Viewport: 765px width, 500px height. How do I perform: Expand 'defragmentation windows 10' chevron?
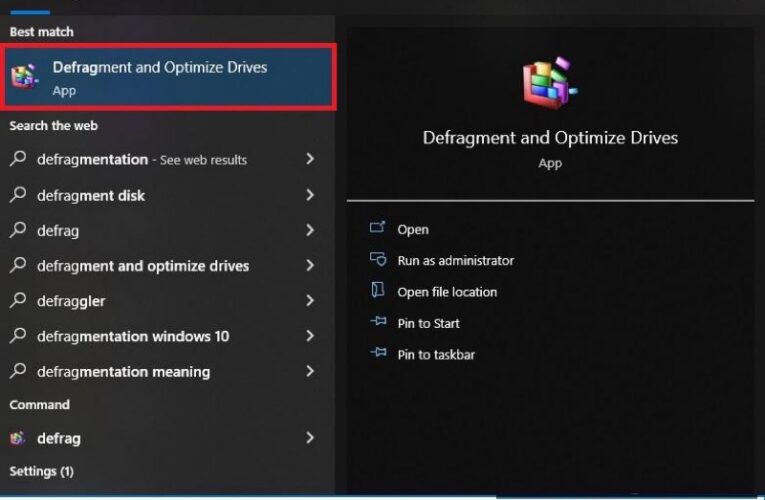point(310,336)
